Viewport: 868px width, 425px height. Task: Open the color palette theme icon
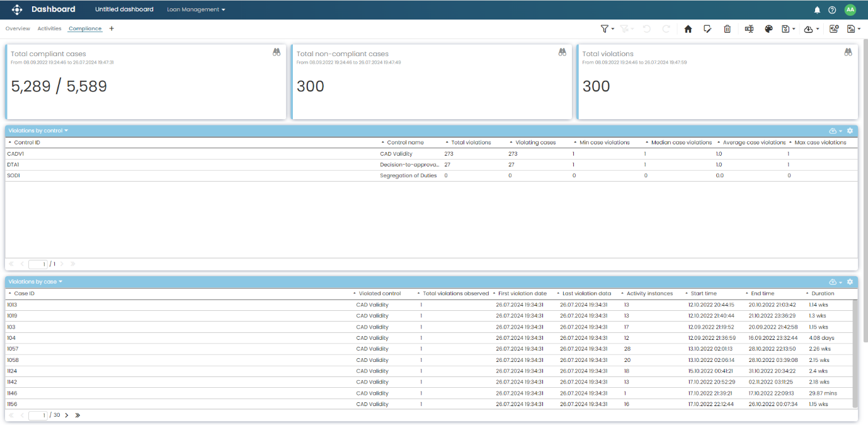point(768,29)
